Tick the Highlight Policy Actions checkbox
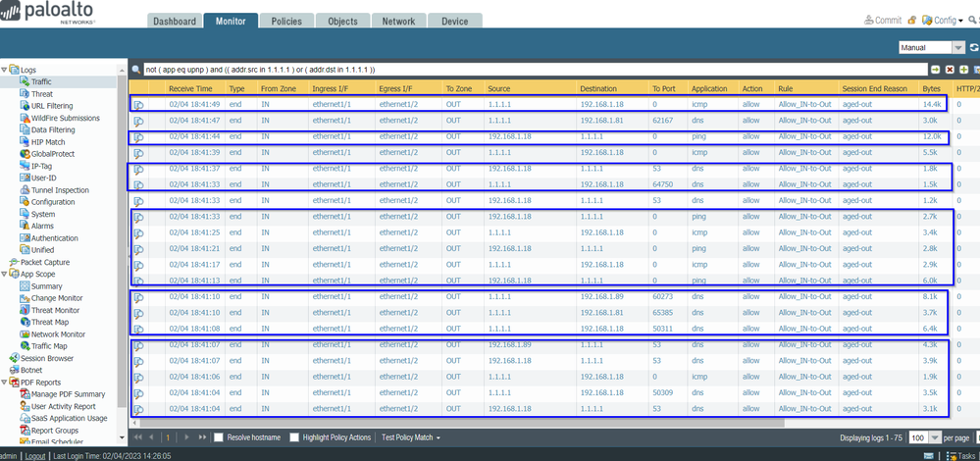This screenshot has width=980, height=461. [x=293, y=437]
